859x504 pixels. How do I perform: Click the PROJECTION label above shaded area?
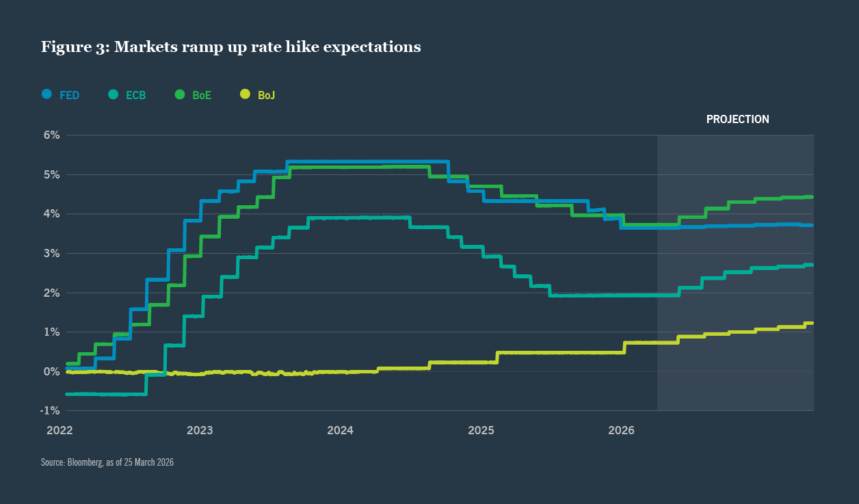click(x=737, y=120)
